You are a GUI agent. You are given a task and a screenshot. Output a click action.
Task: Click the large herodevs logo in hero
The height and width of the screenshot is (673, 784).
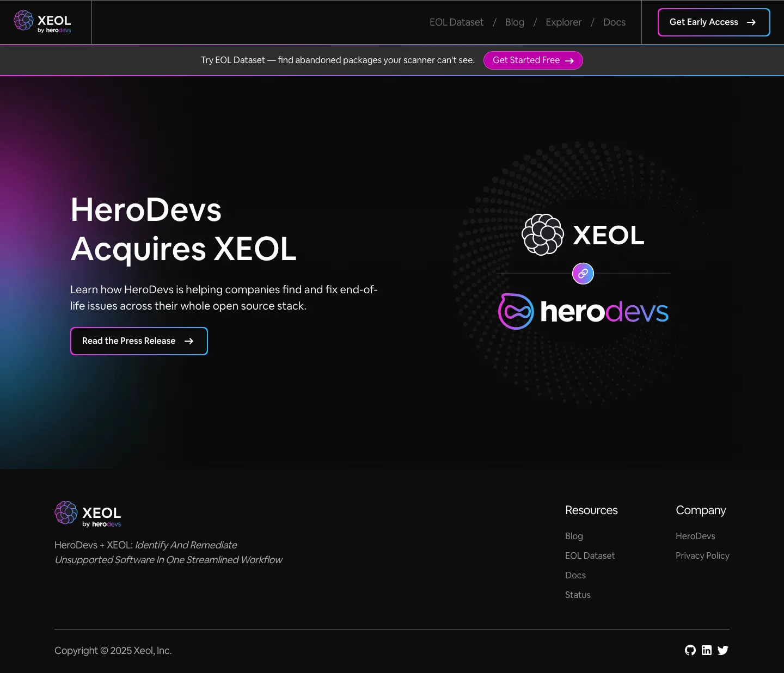coord(583,311)
